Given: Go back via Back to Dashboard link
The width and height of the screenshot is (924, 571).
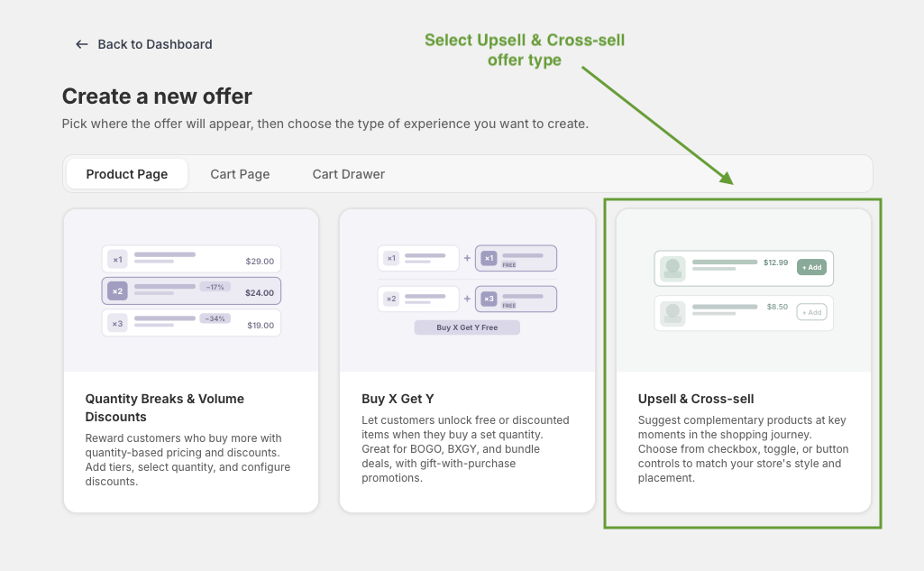Looking at the screenshot, I should (x=144, y=44).
